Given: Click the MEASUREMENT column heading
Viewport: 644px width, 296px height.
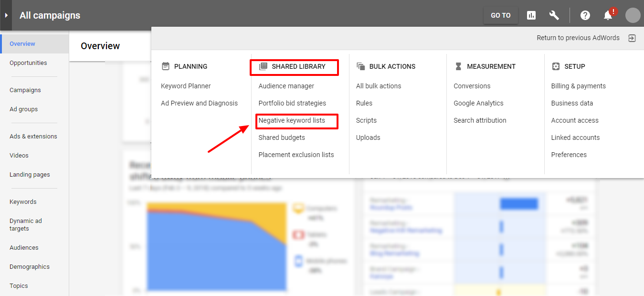Looking at the screenshot, I should click(491, 66).
